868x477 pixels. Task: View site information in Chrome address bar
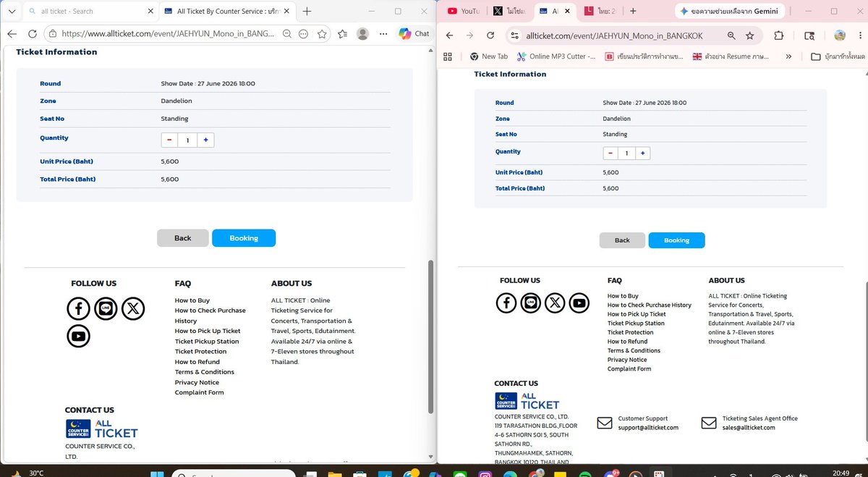tap(514, 35)
